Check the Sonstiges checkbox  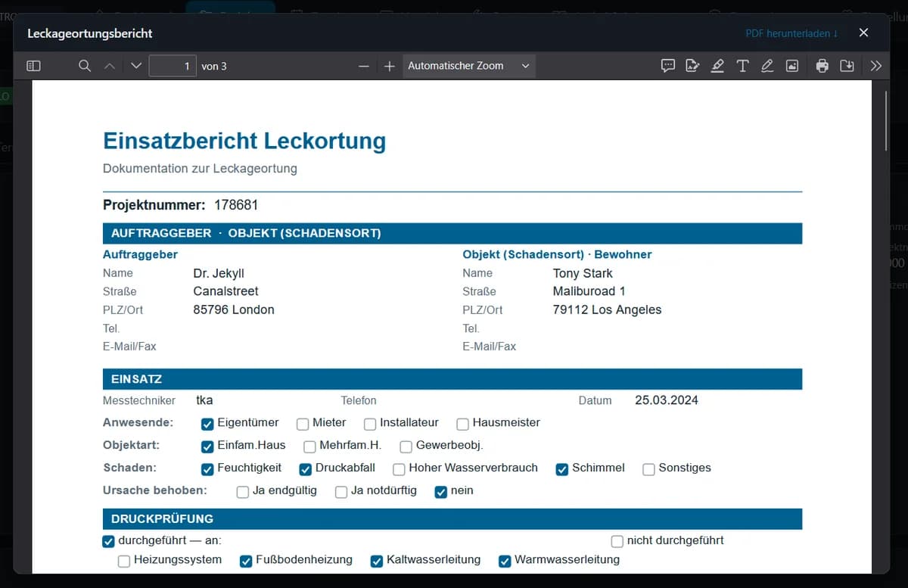point(648,469)
